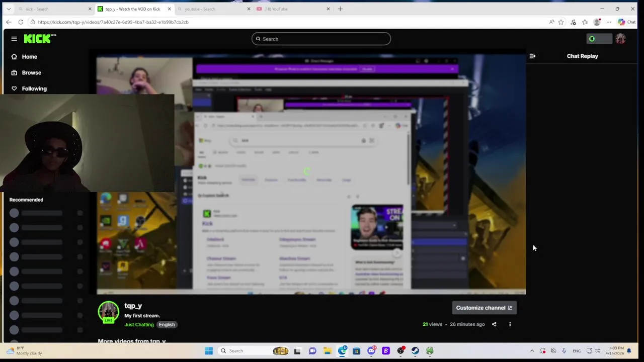Screen dimensions: 644x362
Task: Open the Copilot Chat button
Action: [x=627, y=22]
